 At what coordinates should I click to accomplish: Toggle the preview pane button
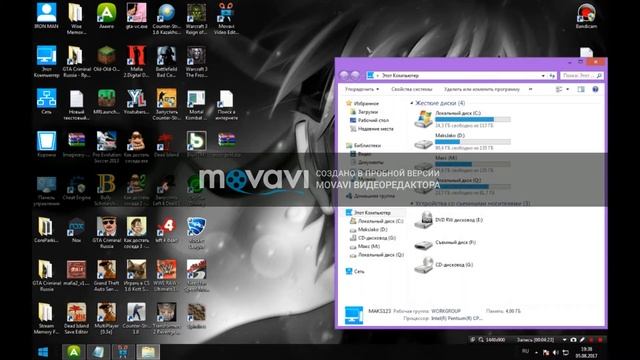coord(581,89)
